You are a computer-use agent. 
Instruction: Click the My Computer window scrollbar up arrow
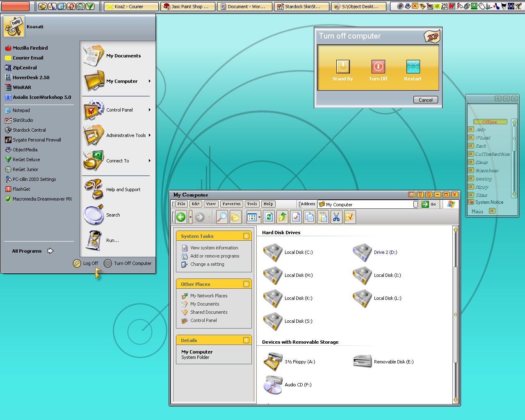[x=455, y=230]
